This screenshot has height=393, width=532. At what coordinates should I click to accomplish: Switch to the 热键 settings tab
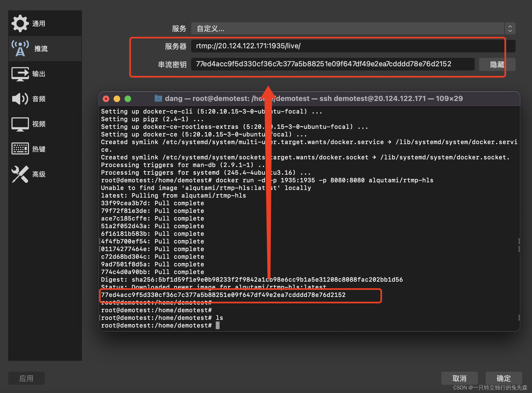click(x=45, y=149)
